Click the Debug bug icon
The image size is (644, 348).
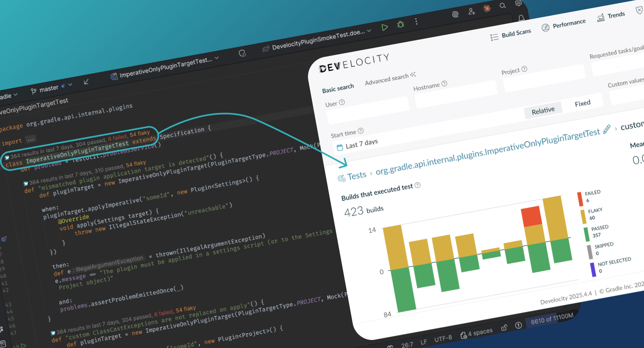[400, 25]
